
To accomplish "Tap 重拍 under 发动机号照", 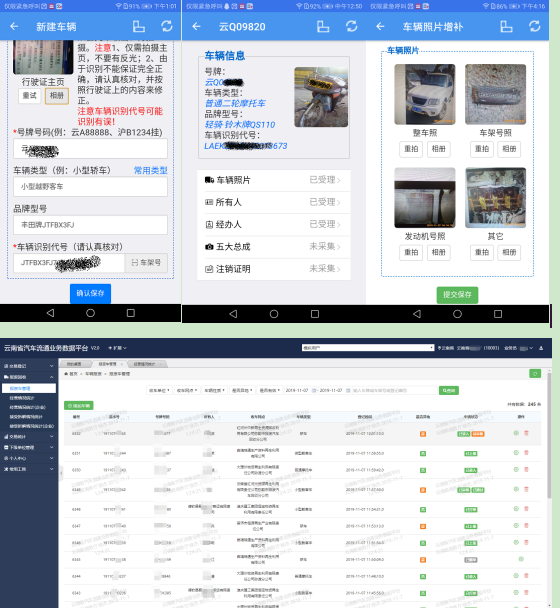I will pyautogui.click(x=411, y=252).
